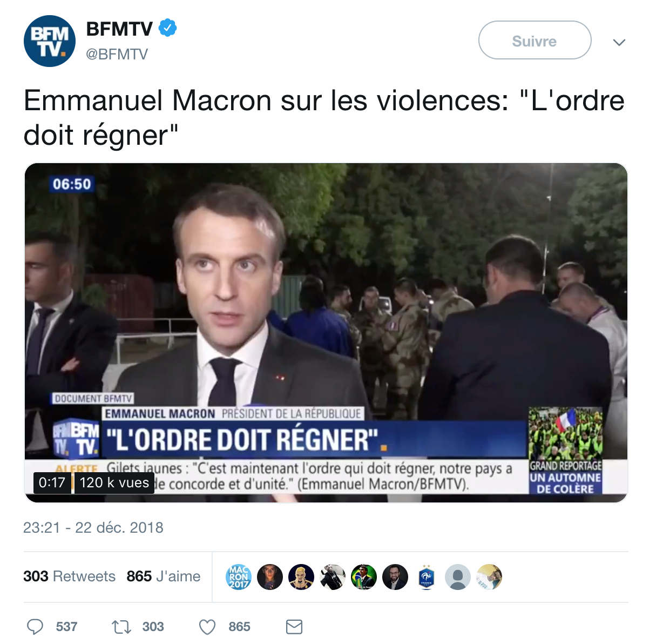Viewport: 663px width, 644px height.
Task: Like the tweet with the heart icon
Action: click(x=207, y=627)
